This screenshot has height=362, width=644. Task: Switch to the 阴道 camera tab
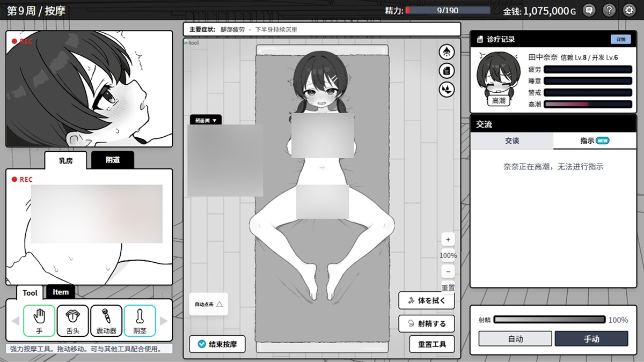(x=112, y=160)
